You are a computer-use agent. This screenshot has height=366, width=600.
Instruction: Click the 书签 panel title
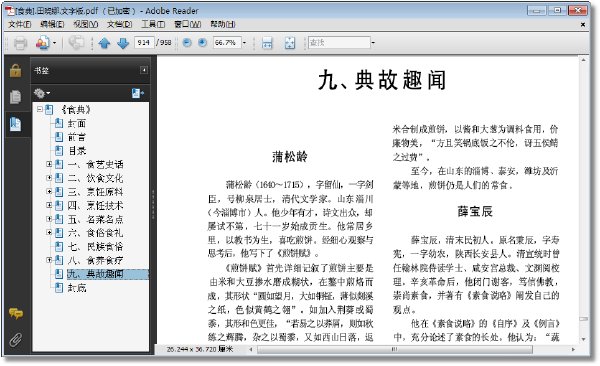[x=41, y=70]
